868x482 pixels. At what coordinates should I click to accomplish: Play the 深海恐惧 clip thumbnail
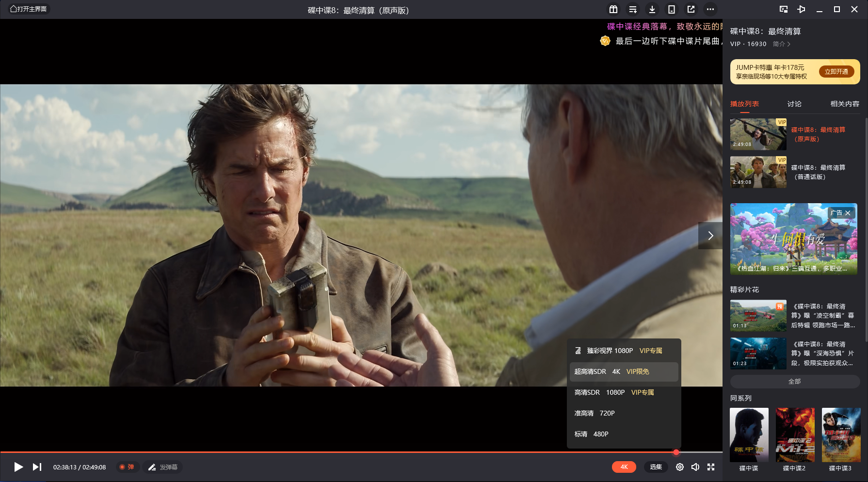[x=758, y=353]
